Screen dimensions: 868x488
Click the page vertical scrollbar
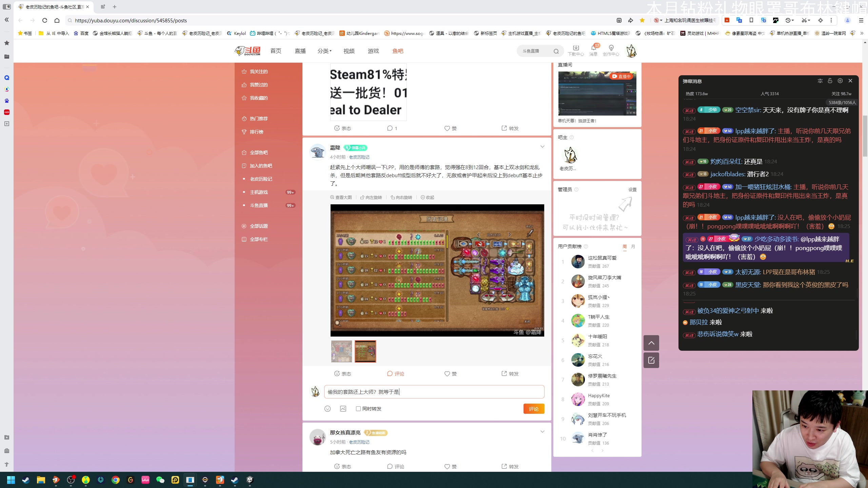(865, 136)
